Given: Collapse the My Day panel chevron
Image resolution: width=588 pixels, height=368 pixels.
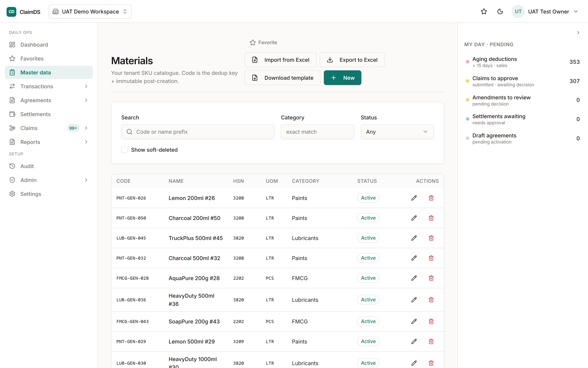Looking at the screenshot, I should point(578,33).
